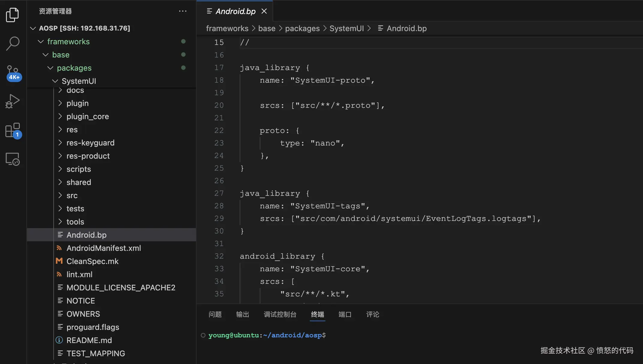The image size is (643, 364).
Task: Open the Run and Debug view
Action: tap(12, 101)
